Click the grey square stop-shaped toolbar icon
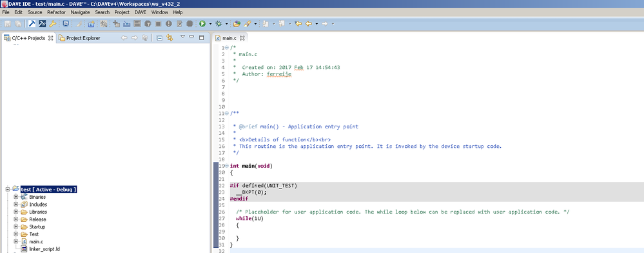Screen dimensions: 644x253 (x=158, y=23)
